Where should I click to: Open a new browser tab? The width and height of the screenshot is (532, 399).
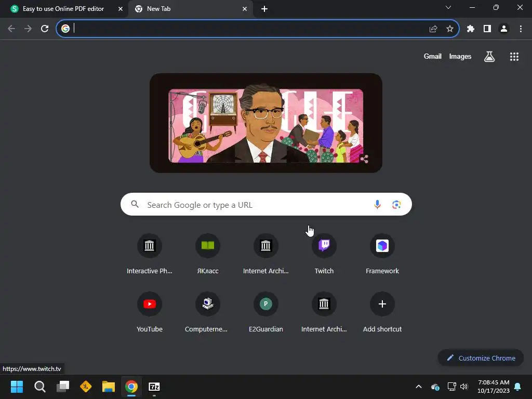pyautogui.click(x=264, y=9)
